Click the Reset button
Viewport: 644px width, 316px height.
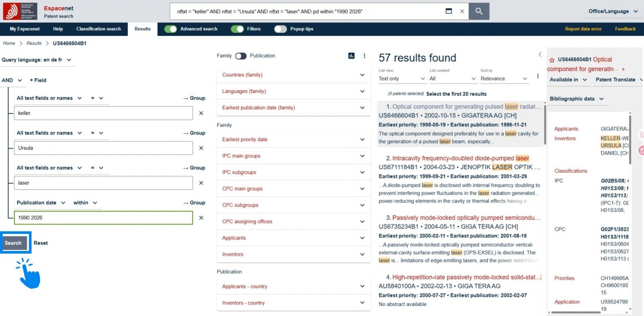point(41,243)
